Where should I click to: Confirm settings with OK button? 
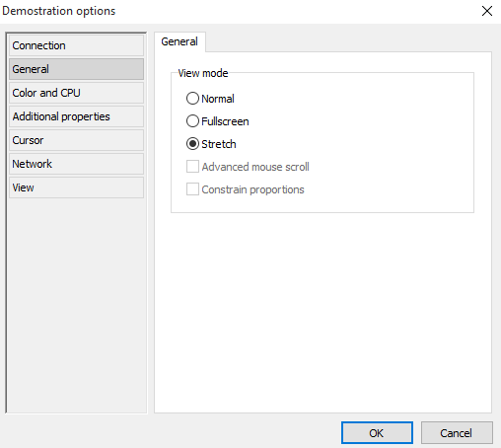coord(377,433)
